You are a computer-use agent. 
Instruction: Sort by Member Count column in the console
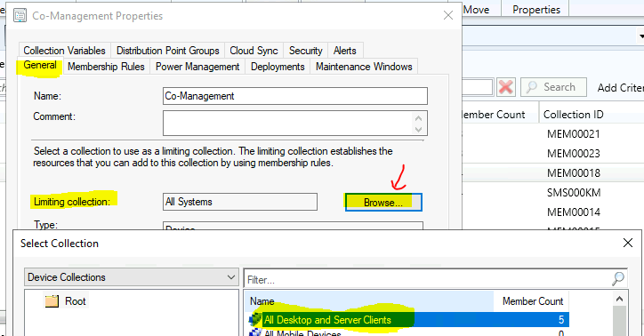(493, 115)
